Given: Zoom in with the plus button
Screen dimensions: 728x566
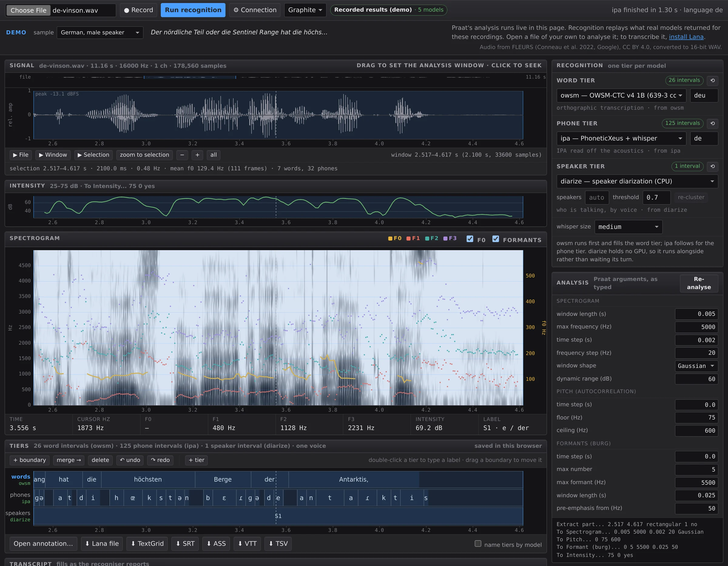Looking at the screenshot, I should click(197, 155).
